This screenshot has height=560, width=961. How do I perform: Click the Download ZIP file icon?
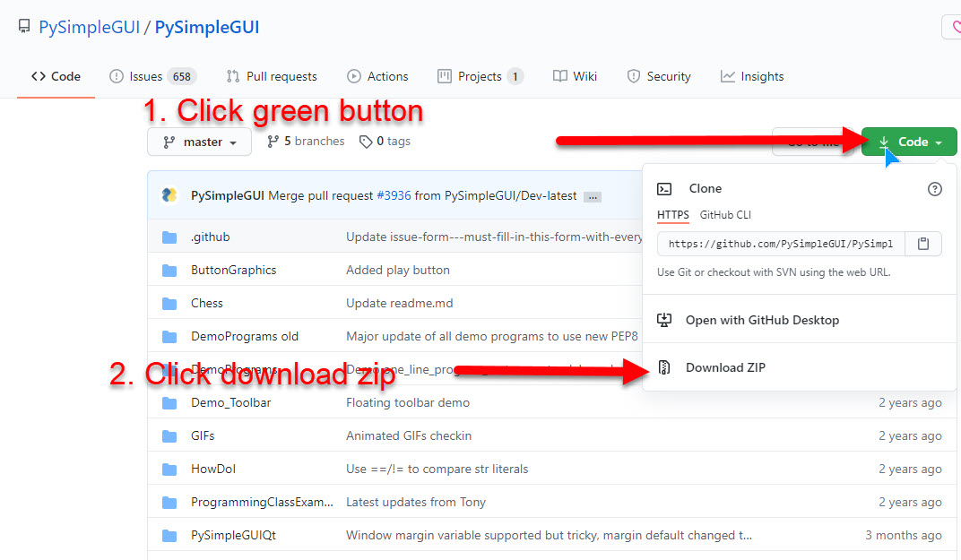click(x=664, y=367)
